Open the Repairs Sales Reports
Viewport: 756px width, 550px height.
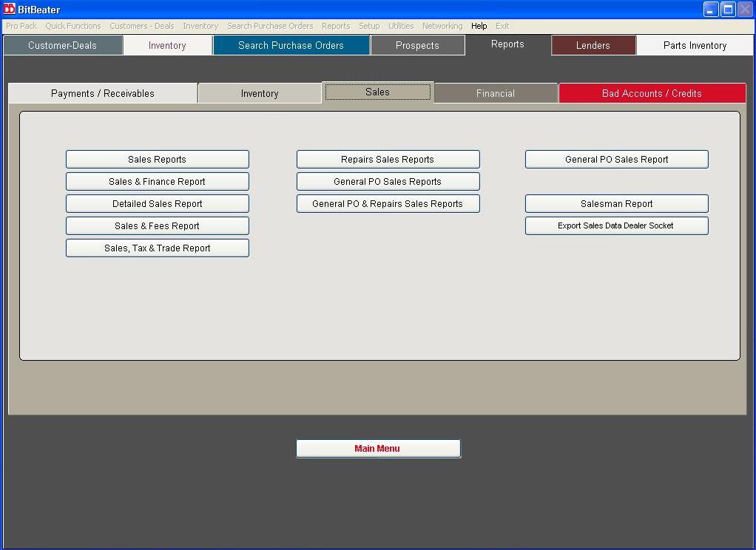click(x=388, y=159)
